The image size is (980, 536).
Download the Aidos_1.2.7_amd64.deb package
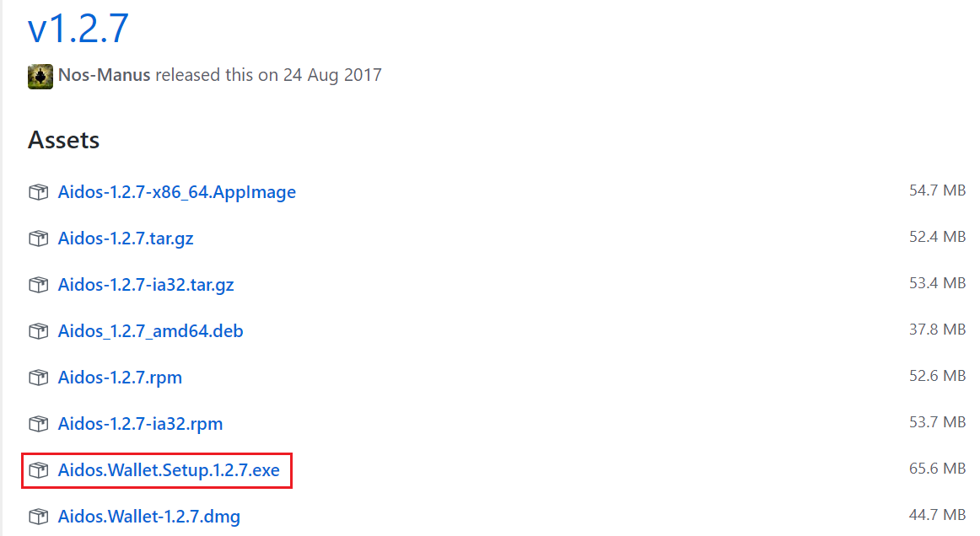(150, 331)
